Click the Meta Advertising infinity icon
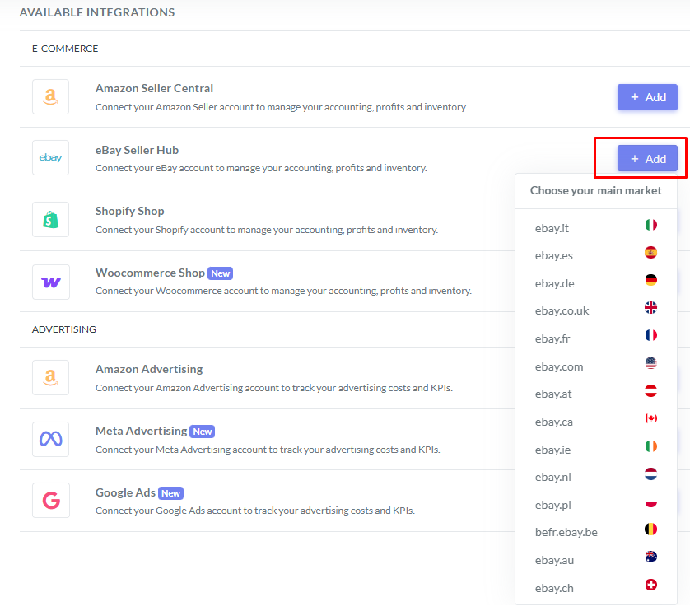The width and height of the screenshot is (690, 616). [x=50, y=439]
